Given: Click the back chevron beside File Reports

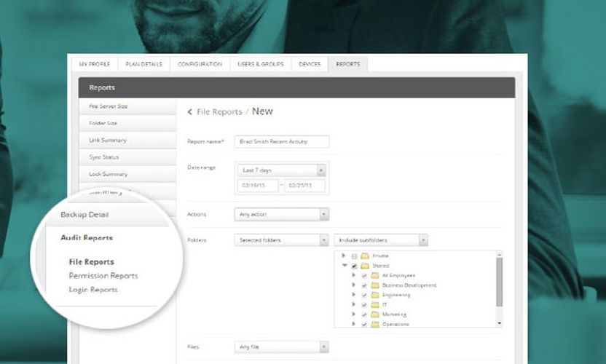Looking at the screenshot, I should pyautogui.click(x=190, y=112).
